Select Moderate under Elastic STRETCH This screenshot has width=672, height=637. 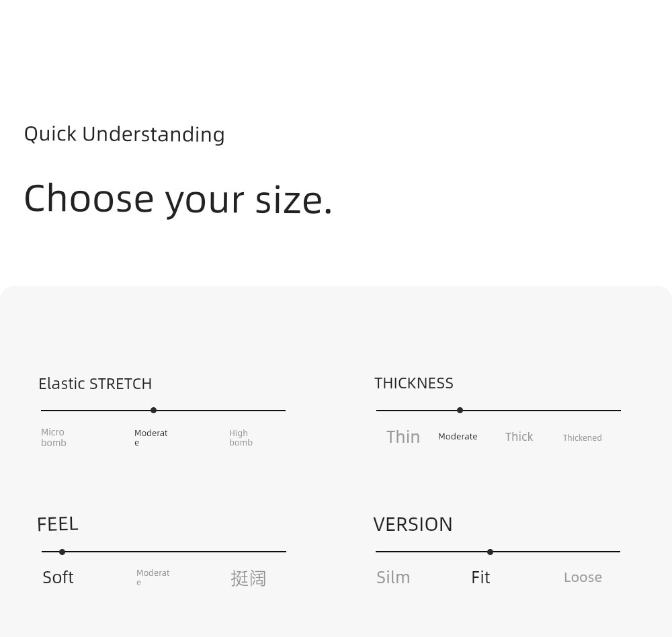click(151, 437)
